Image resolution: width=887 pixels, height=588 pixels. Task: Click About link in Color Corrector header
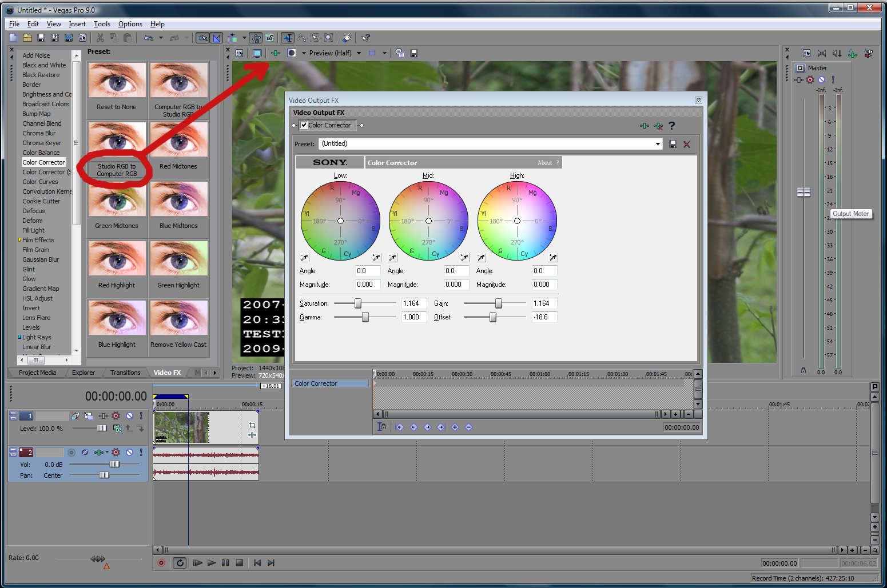(x=544, y=163)
